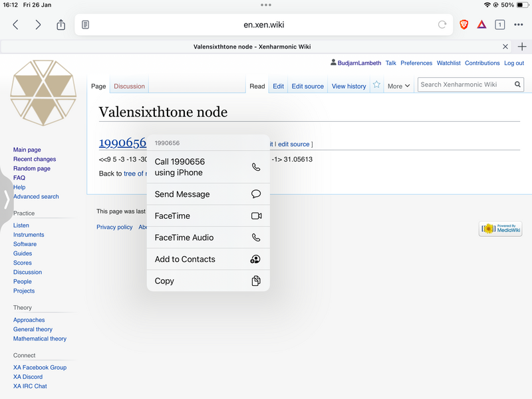Open the Brave Rewards triangle icon
The height and width of the screenshot is (399, 532).
(x=481, y=25)
